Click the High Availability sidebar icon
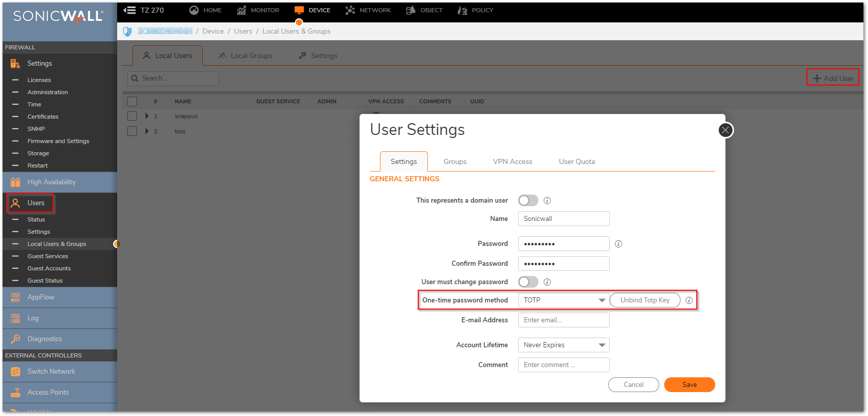 15,182
